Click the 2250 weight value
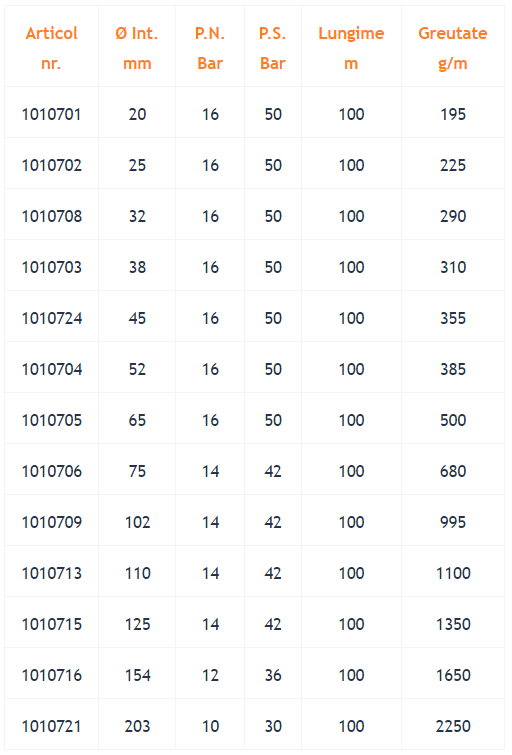Image resolution: width=512 pixels, height=755 pixels. [453, 726]
